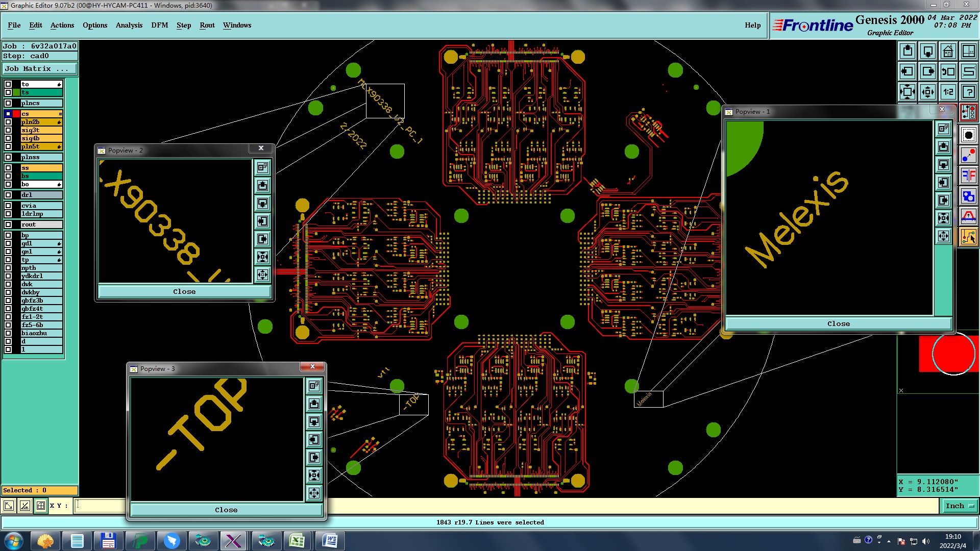
Task: Open the Analysis menu
Action: [x=129, y=25]
